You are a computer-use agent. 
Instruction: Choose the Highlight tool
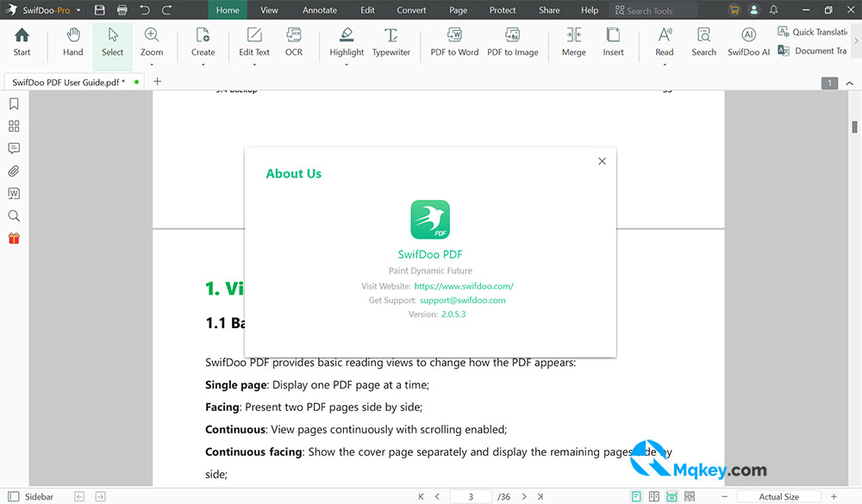[x=347, y=43]
